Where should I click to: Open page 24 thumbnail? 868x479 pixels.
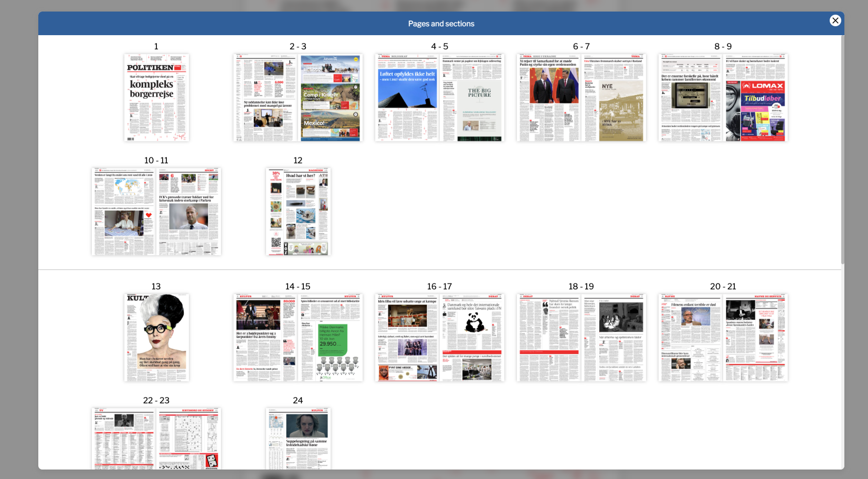(x=298, y=439)
